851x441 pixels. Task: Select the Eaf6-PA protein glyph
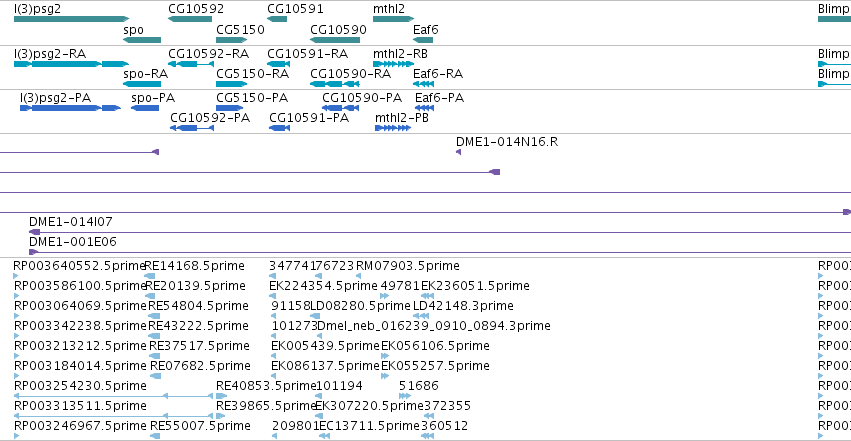pos(424,108)
